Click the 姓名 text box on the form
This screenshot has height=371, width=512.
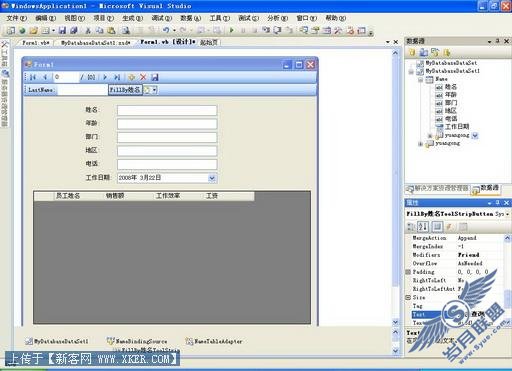[x=167, y=110]
